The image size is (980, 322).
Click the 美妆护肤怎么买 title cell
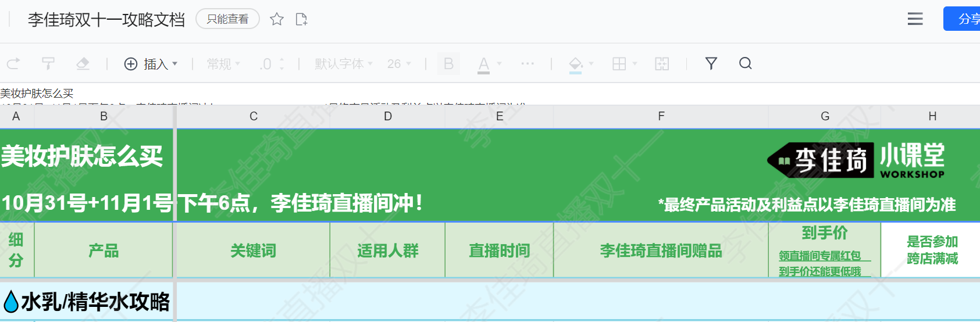pos(82,156)
